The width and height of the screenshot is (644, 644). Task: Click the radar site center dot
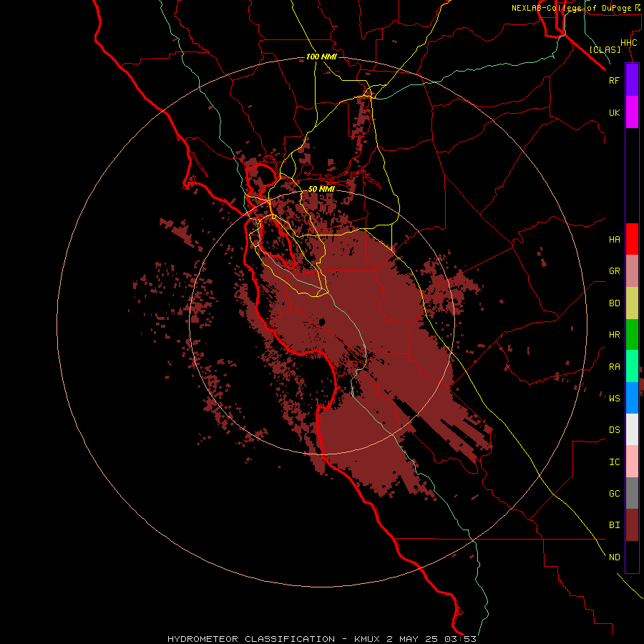[322, 322]
